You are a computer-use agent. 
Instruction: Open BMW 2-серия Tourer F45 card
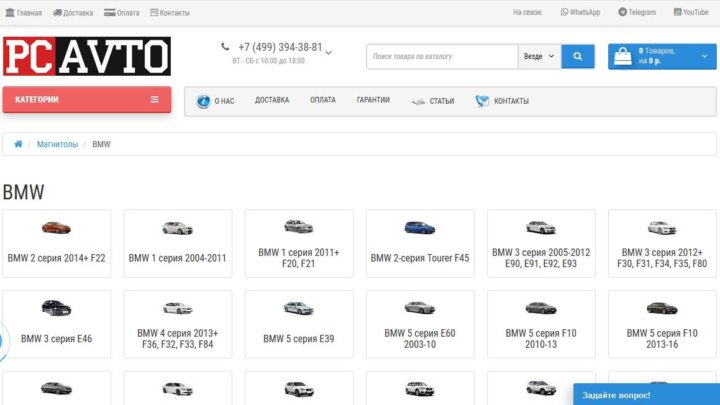point(420,243)
